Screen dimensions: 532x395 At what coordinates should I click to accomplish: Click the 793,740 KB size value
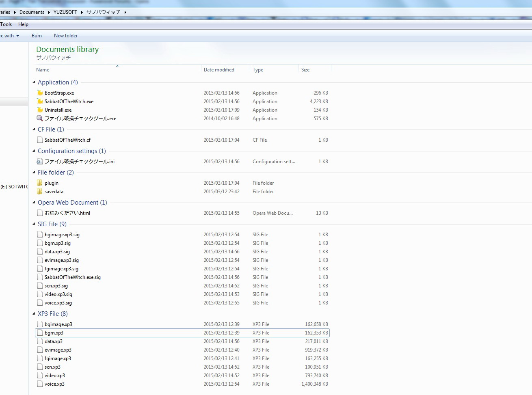[316, 376]
